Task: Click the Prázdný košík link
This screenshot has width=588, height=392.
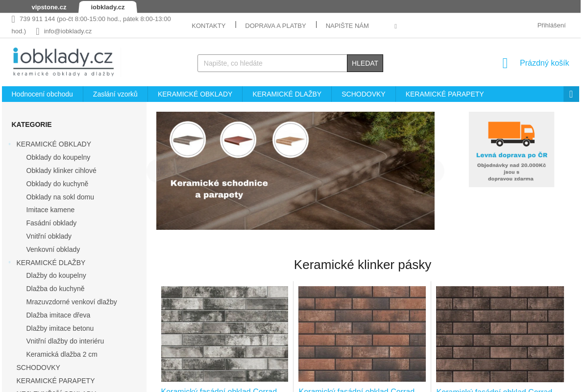Action: click(544, 63)
